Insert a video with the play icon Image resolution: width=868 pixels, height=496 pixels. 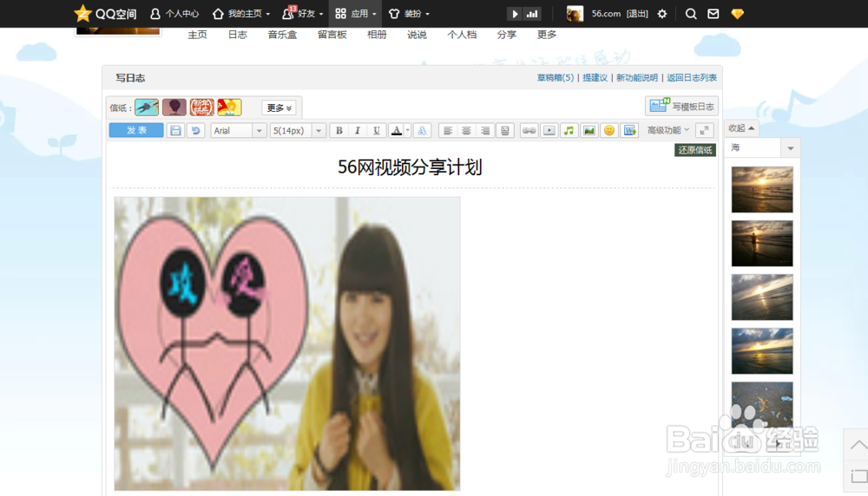(x=549, y=130)
